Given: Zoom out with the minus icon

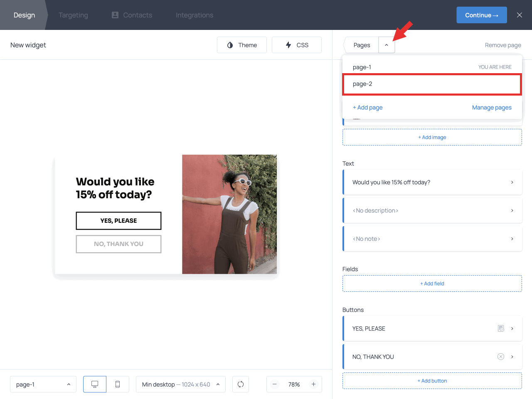Looking at the screenshot, I should [x=275, y=384].
